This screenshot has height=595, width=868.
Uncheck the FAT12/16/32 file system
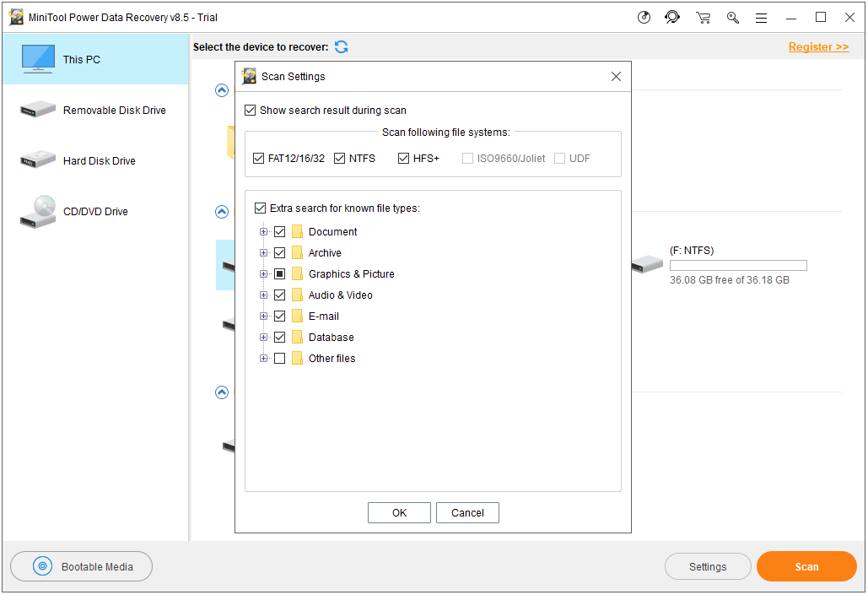point(258,159)
